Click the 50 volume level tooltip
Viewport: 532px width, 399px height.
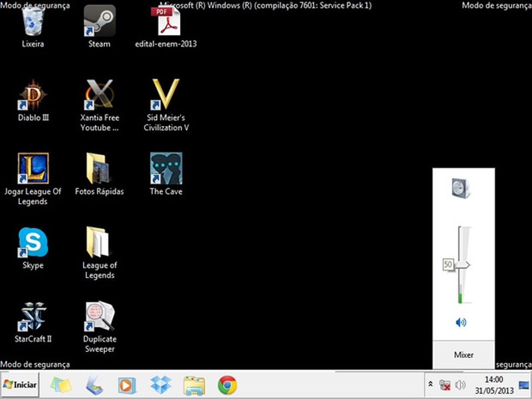pyautogui.click(x=448, y=264)
